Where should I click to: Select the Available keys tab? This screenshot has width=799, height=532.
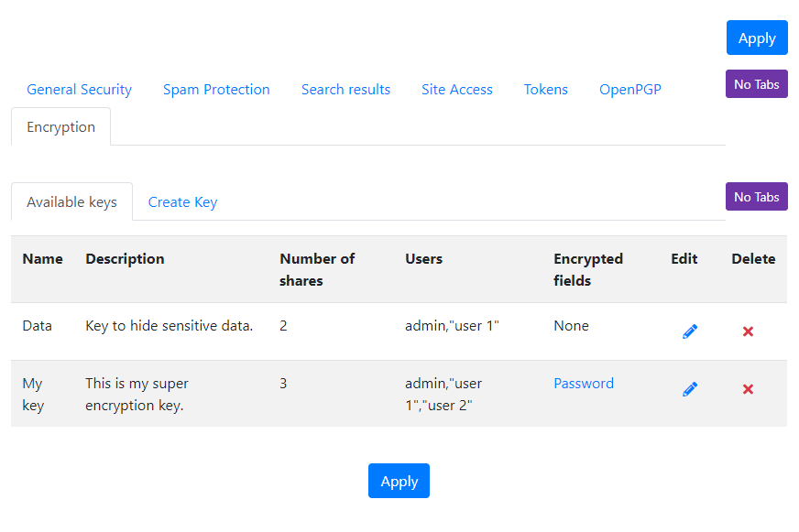tap(71, 202)
